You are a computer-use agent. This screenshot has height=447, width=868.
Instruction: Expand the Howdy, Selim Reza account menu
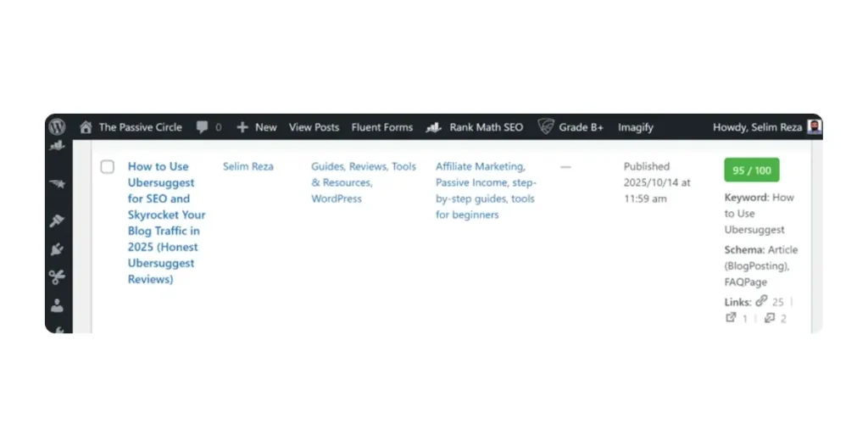(757, 127)
